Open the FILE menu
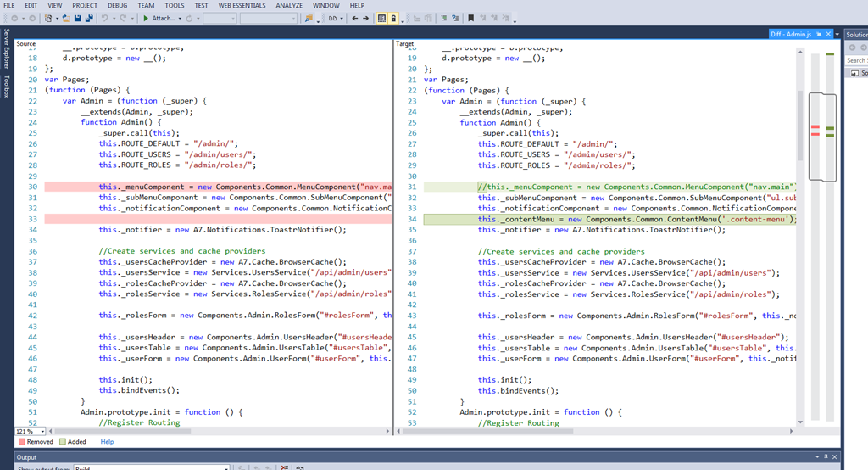 (9, 6)
